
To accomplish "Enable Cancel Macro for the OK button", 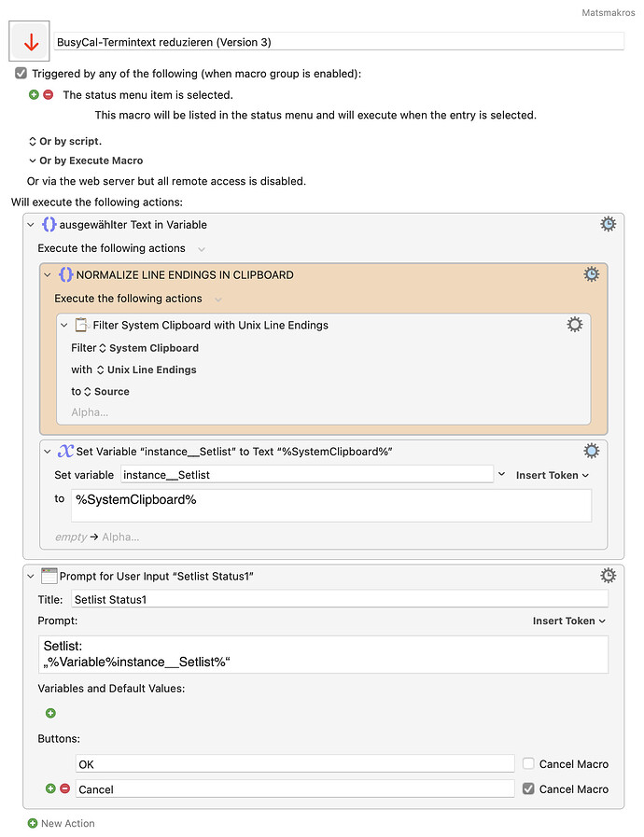I will [x=529, y=763].
